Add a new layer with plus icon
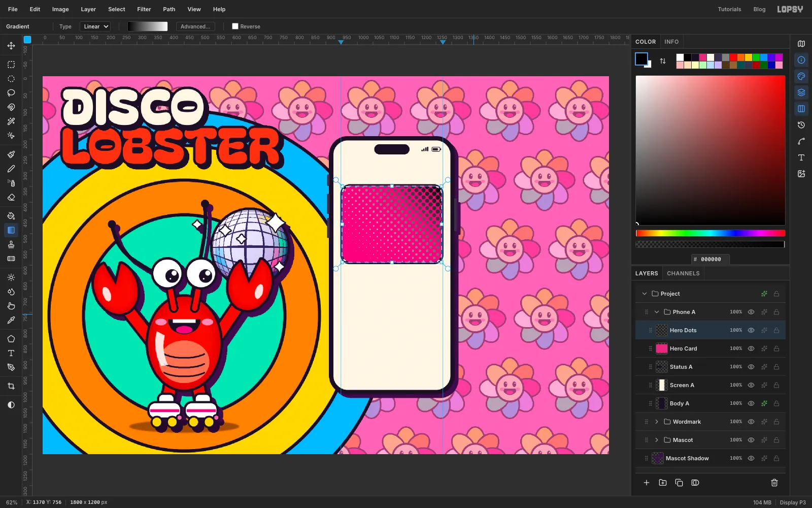812x508 pixels. (x=647, y=483)
